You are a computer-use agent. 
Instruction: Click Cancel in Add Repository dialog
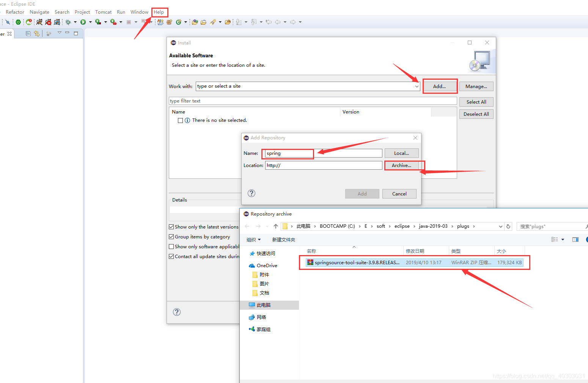coord(399,194)
